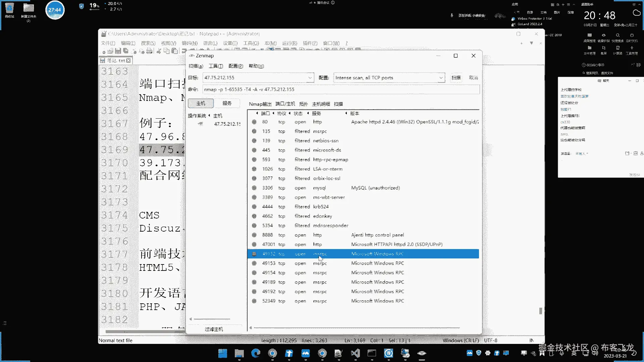This screenshot has height=362, width=644.
Task: Open the File Explorer taskbar icon
Action: pos(239,353)
